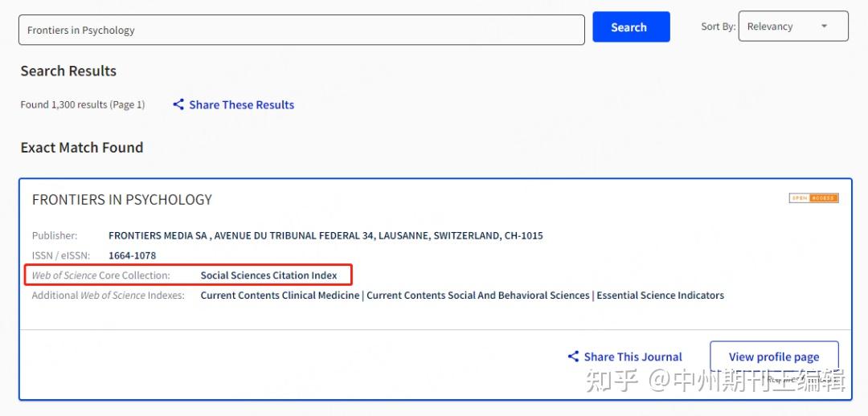Image resolution: width=868 pixels, height=416 pixels.
Task: Click the Search Results heading
Action: (x=68, y=71)
